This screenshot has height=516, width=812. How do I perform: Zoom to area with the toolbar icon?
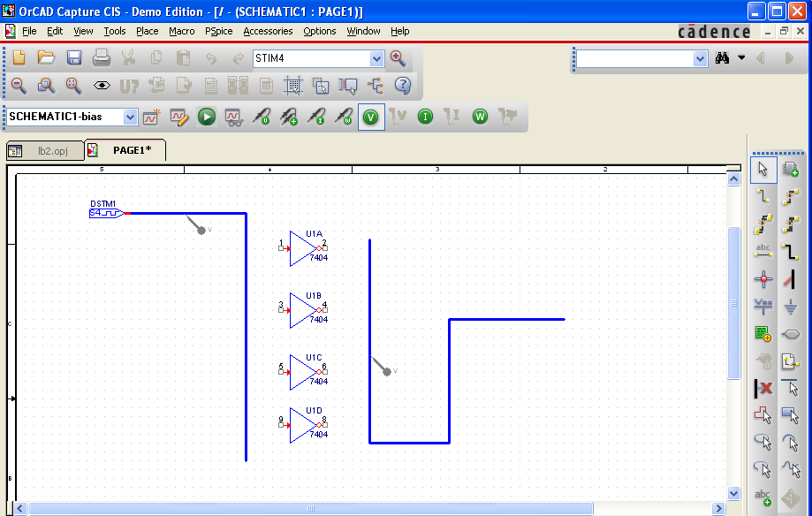click(46, 86)
